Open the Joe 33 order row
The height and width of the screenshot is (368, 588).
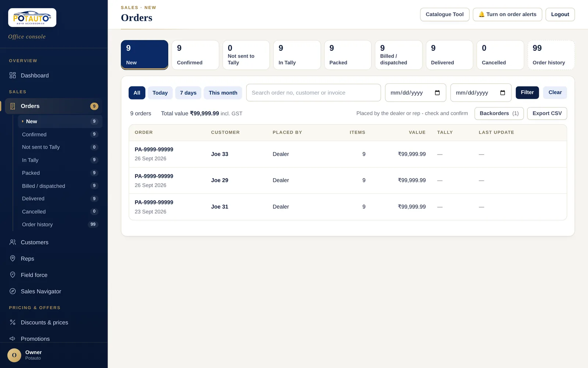click(348, 154)
